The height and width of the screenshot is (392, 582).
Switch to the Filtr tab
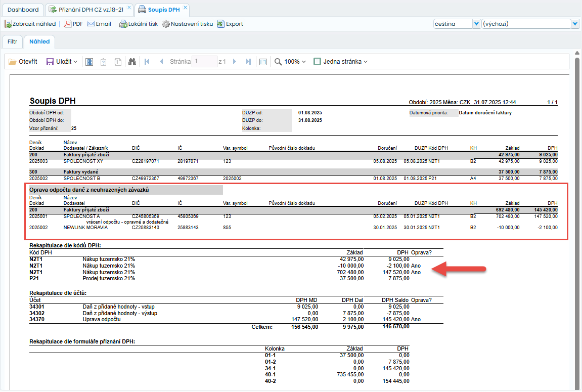coord(12,41)
